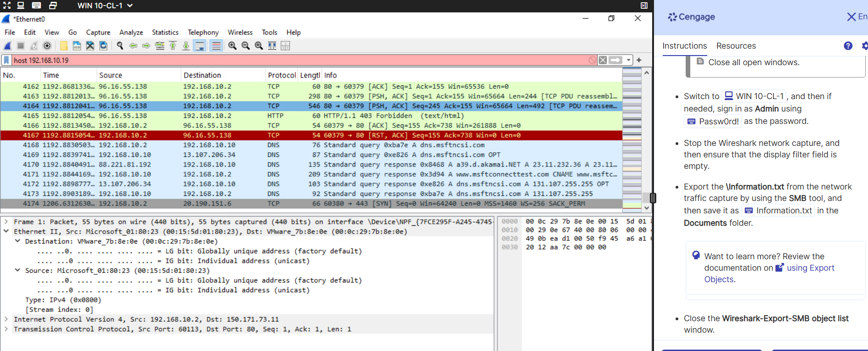Open the display filter history dropdown

coord(628,60)
